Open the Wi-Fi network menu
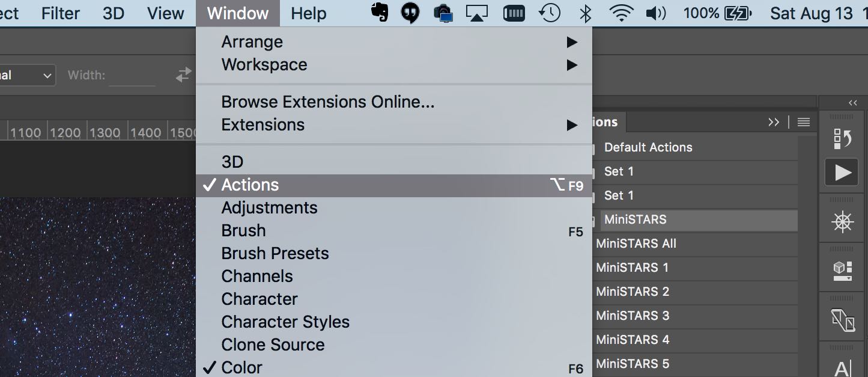868x377 pixels. [x=621, y=13]
